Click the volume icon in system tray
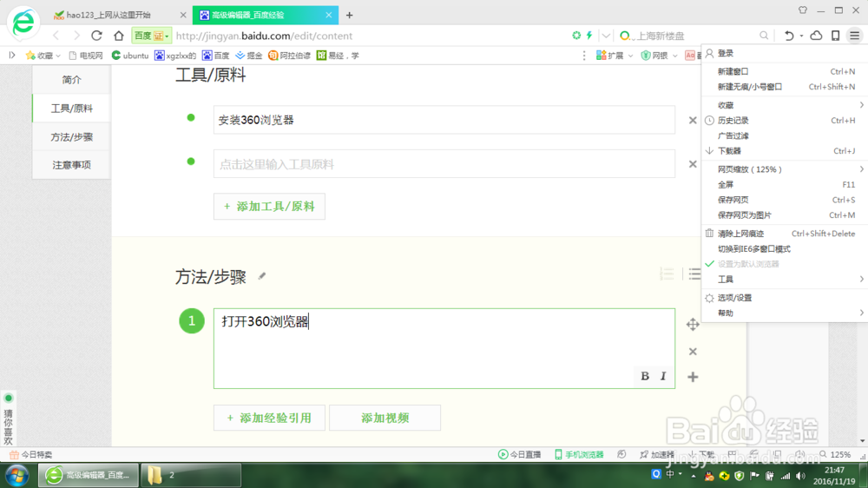Viewport: 868px width, 488px height. [800, 475]
